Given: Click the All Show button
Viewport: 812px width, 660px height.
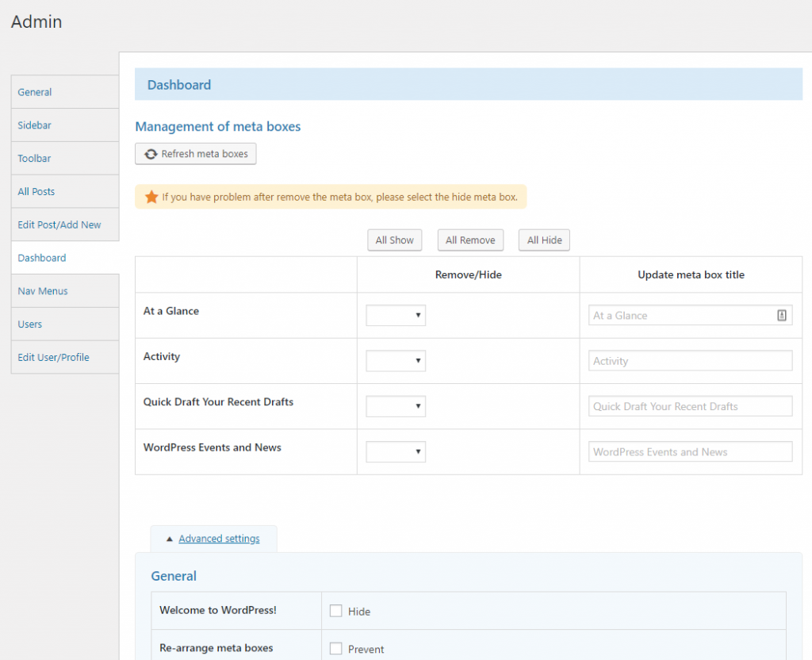Looking at the screenshot, I should coord(394,240).
